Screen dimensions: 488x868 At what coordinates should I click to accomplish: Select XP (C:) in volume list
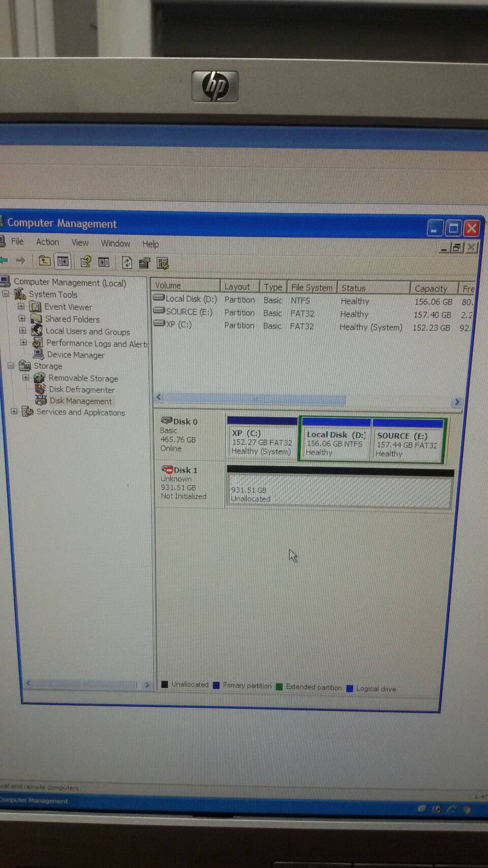(x=173, y=324)
